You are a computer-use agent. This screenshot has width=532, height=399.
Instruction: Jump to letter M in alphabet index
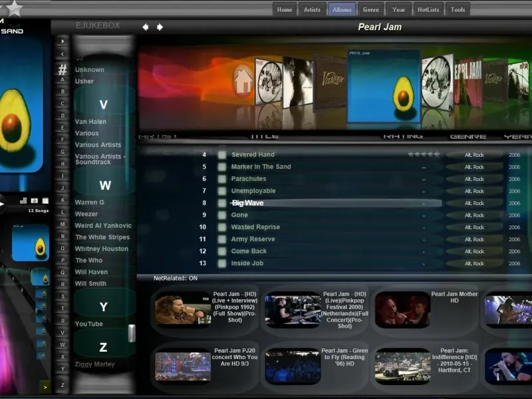pos(63,224)
